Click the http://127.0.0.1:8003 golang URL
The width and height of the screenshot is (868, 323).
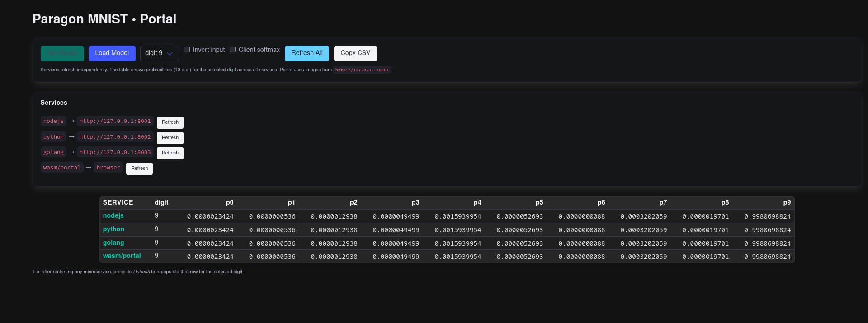pos(115,152)
